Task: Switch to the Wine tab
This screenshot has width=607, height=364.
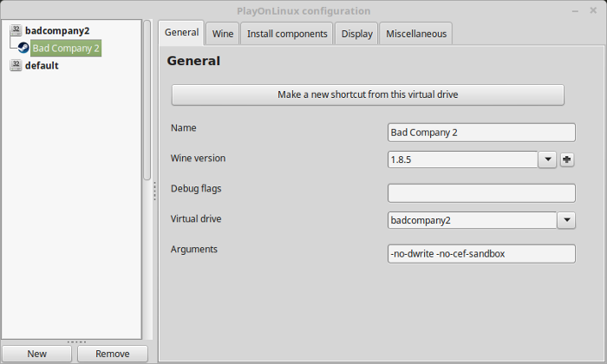Action: (x=223, y=34)
